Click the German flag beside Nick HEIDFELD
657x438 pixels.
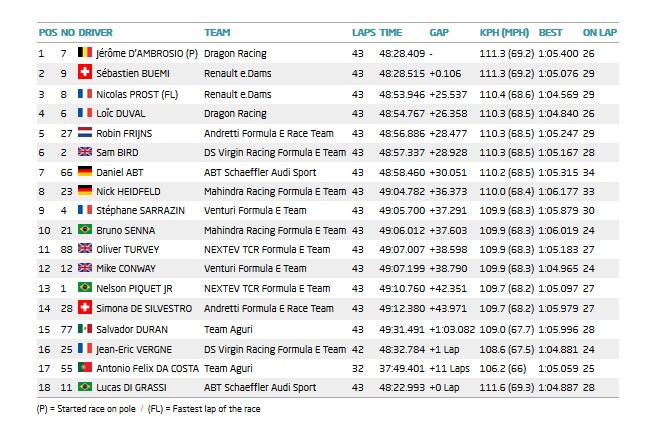point(85,190)
